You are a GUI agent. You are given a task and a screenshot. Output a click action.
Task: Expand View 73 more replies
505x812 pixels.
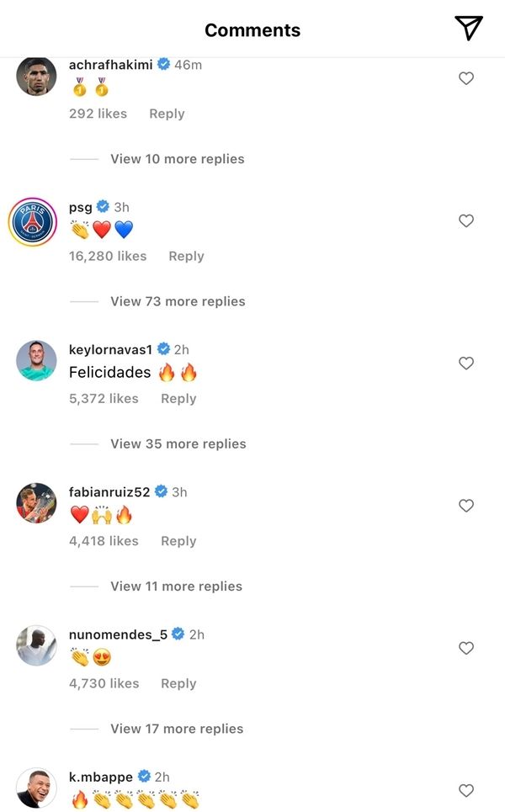click(x=178, y=301)
